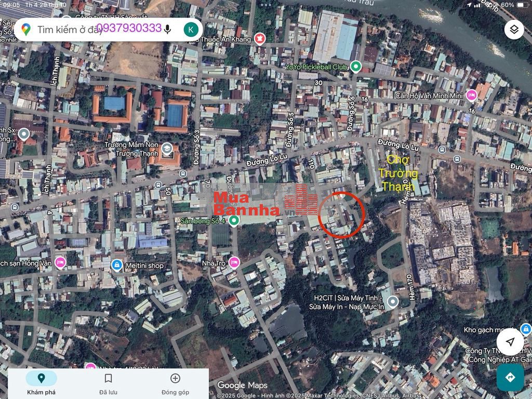
Task: Tap the Meitini shop marker
Action: 117,265
